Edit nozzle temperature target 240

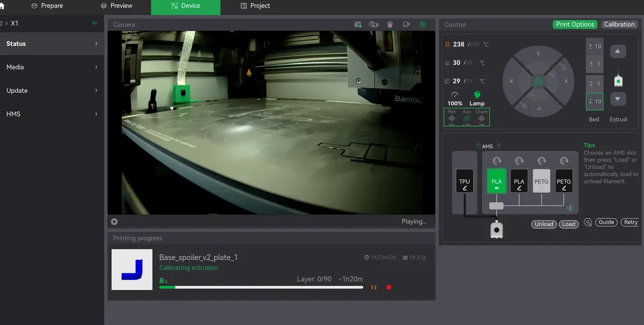(474, 45)
